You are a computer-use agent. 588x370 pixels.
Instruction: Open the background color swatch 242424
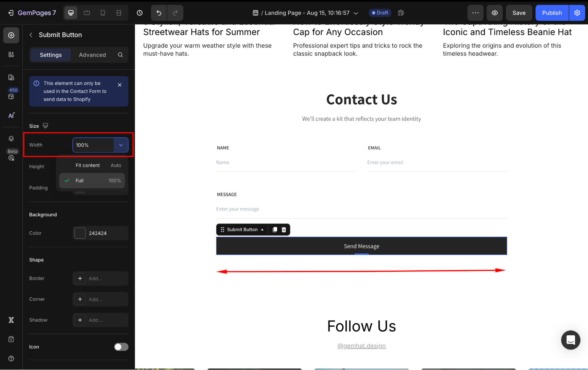[x=80, y=233]
